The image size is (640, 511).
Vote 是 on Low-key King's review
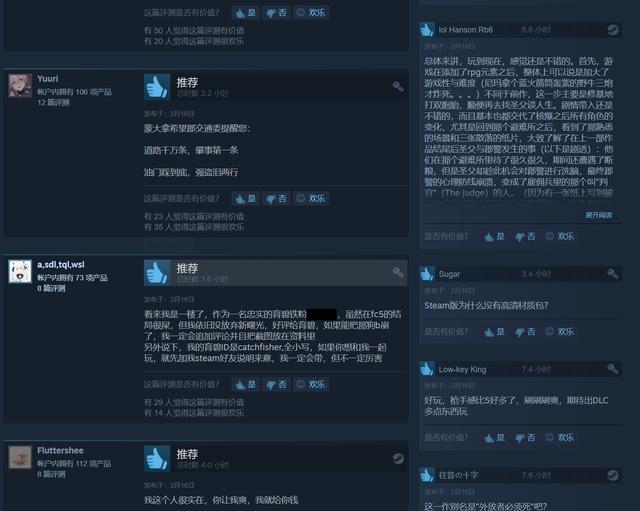click(494, 438)
